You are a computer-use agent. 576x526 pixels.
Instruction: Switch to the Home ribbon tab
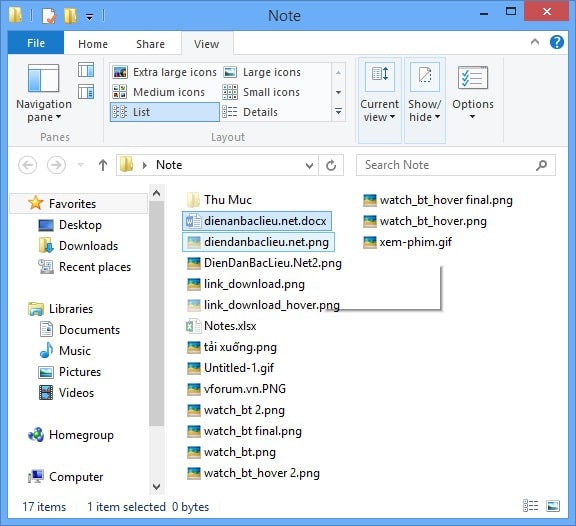pyautogui.click(x=93, y=44)
